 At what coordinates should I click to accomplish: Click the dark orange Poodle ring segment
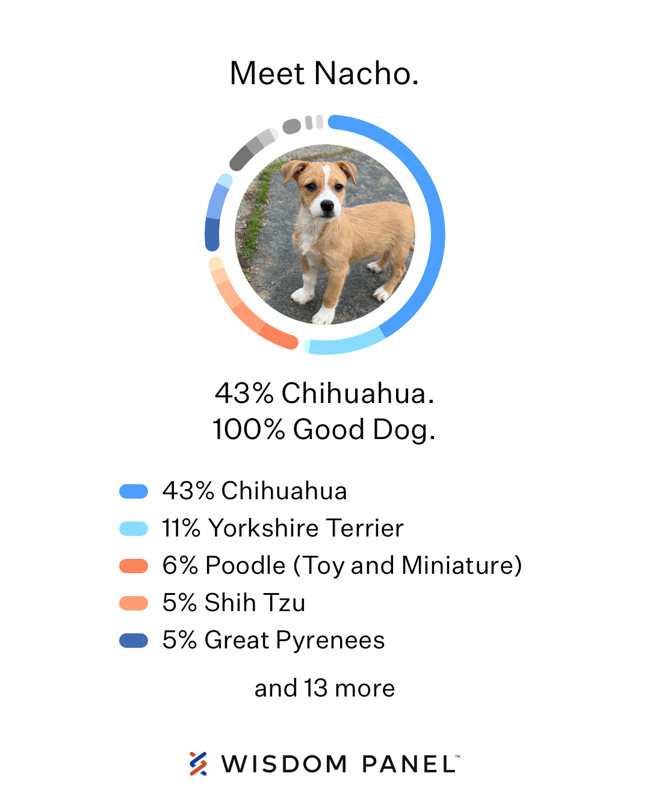pos(279,336)
